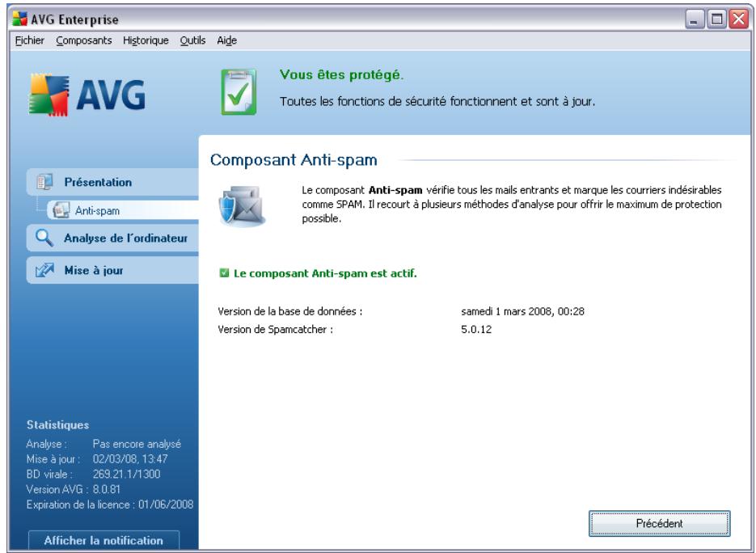This screenshot has height=553, width=756.
Task: Click 'Version de la base de données' label
Action: 289,311
